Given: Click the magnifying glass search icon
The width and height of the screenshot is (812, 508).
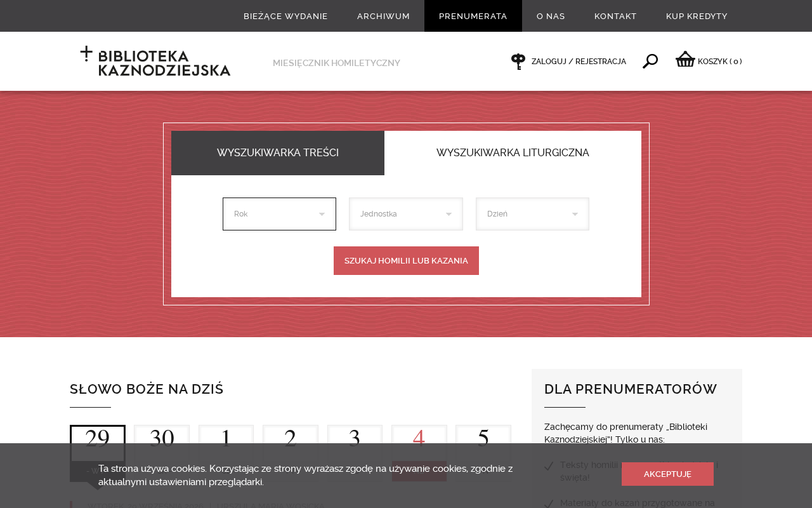Looking at the screenshot, I should [x=650, y=61].
